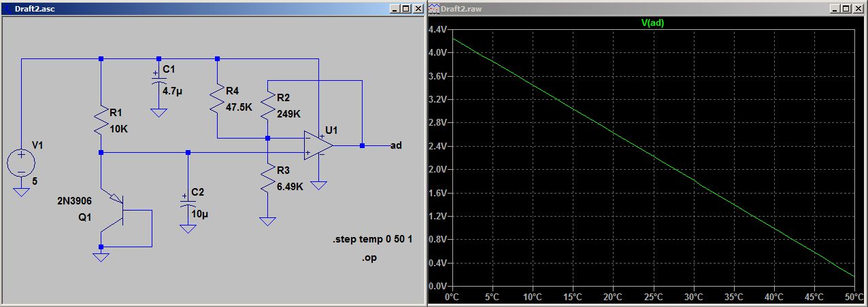868x307 pixels.
Task: Maximize the Draft2.asc window
Action: click(x=406, y=9)
